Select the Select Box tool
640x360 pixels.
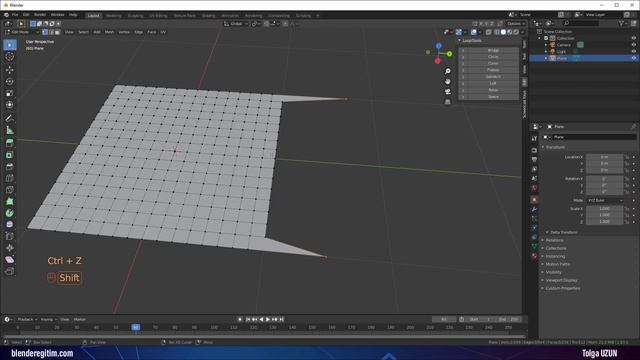click(x=9, y=45)
